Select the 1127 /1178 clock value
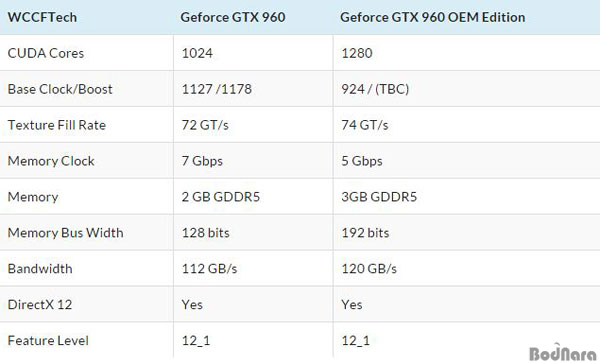 click(x=217, y=89)
